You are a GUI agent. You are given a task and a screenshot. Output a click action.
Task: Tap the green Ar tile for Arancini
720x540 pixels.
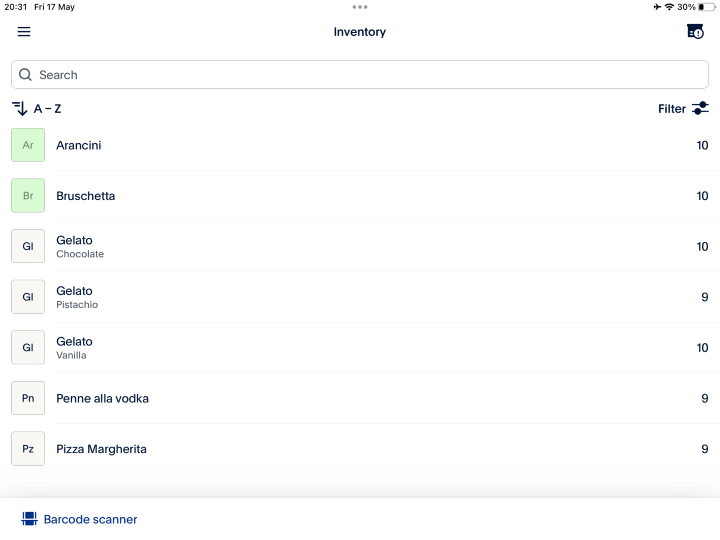point(28,145)
